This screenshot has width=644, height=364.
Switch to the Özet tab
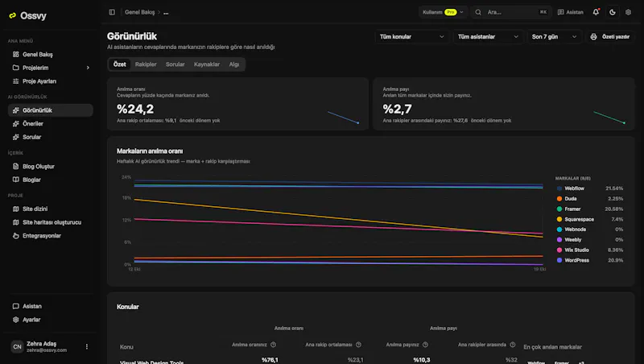point(120,64)
